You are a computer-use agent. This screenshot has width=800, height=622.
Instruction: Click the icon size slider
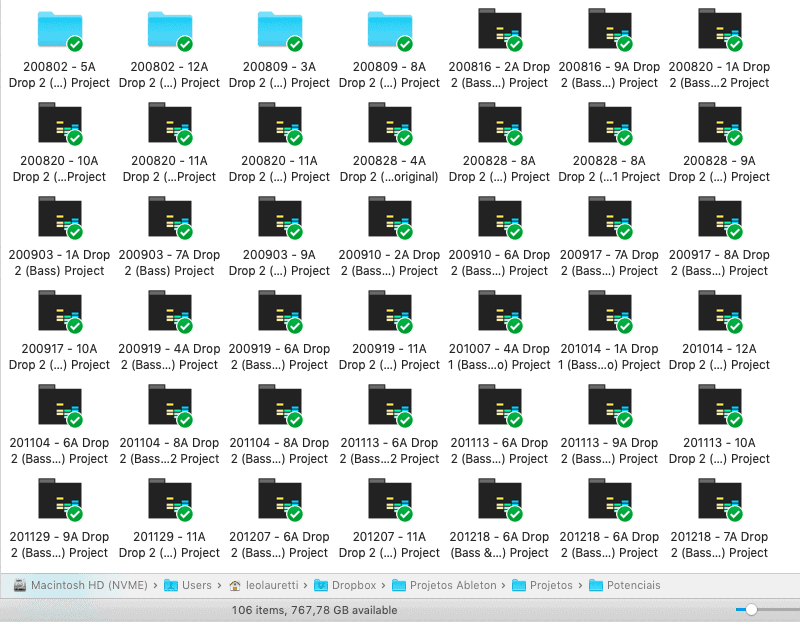coord(751,609)
